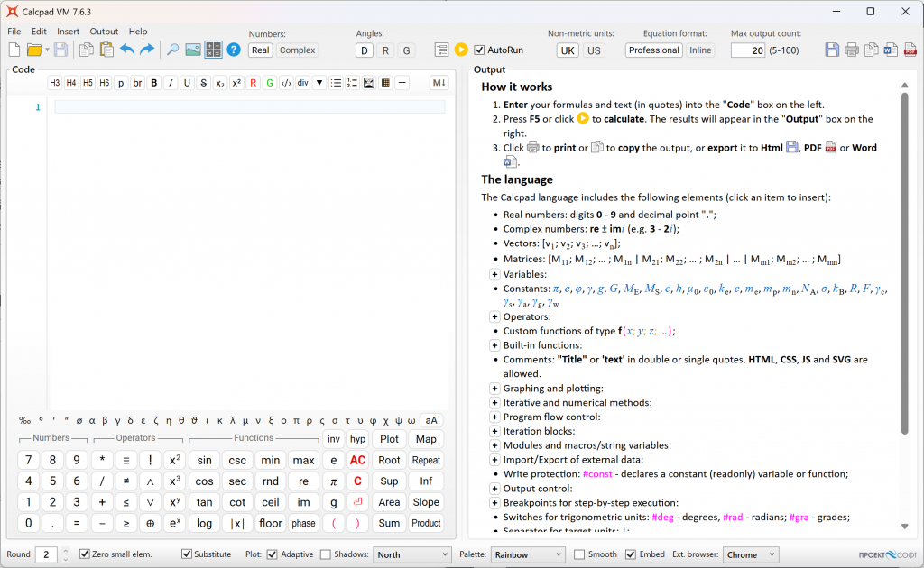Open the div dropdown arrow in Code toolbar

(x=319, y=83)
